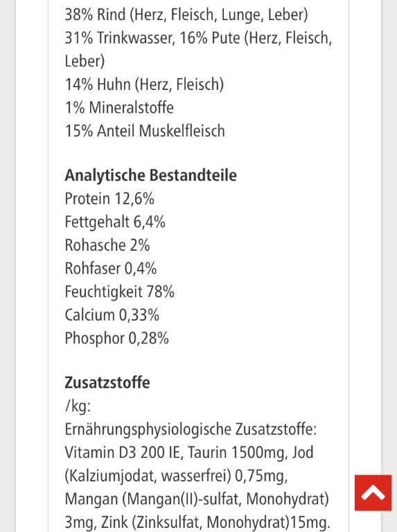Select the 1% Mineralstoffe line
Viewport: 397px width, 532px height.
tap(119, 108)
